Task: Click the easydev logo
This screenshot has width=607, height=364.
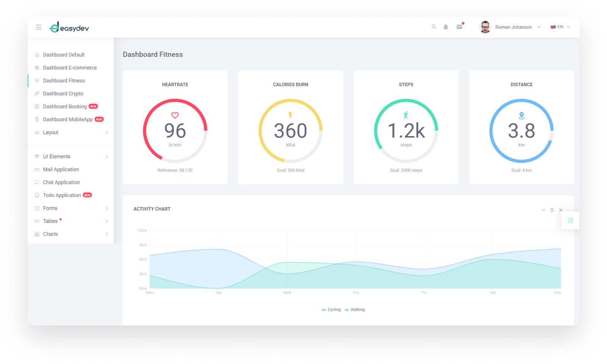Action: click(69, 27)
